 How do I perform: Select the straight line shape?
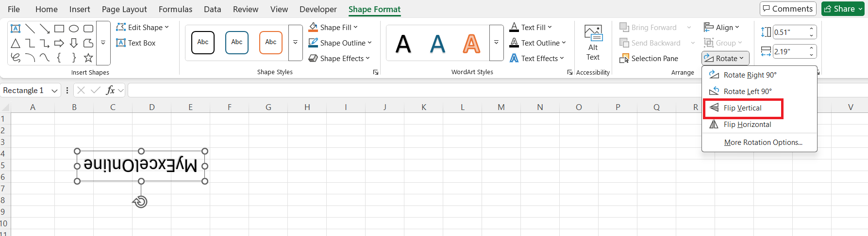point(30,29)
